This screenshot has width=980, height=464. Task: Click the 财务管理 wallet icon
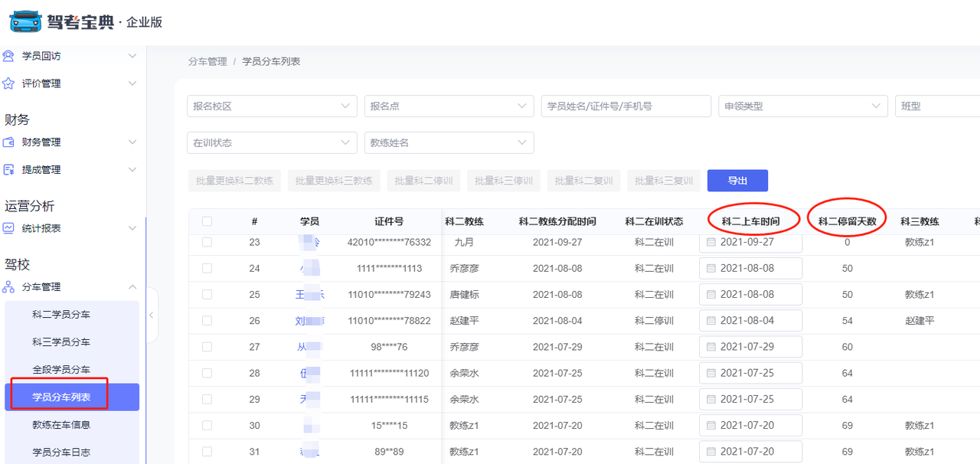coord(8,142)
